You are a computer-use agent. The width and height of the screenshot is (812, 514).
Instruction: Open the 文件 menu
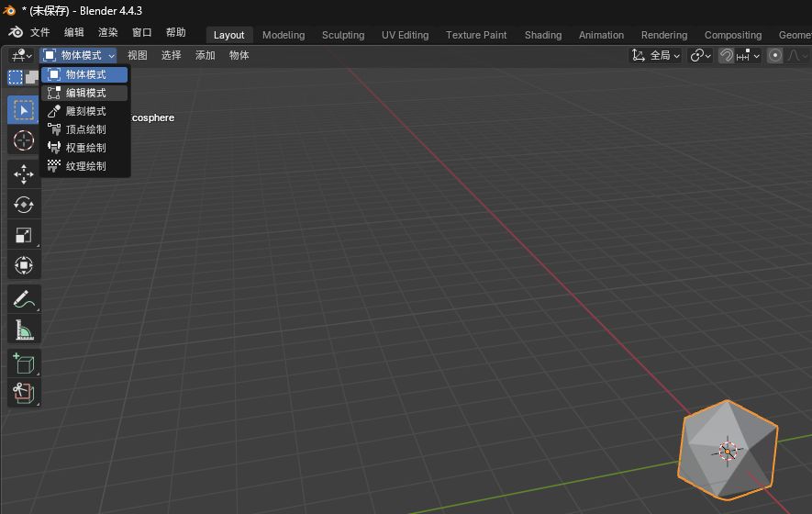click(40, 32)
